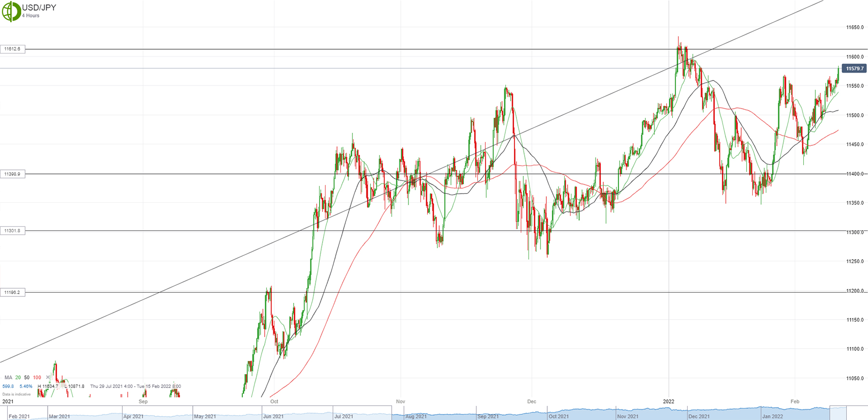Jump navigator to Apr 2021
Image resolution: width=868 pixels, height=420 pixels.
[x=133, y=416]
